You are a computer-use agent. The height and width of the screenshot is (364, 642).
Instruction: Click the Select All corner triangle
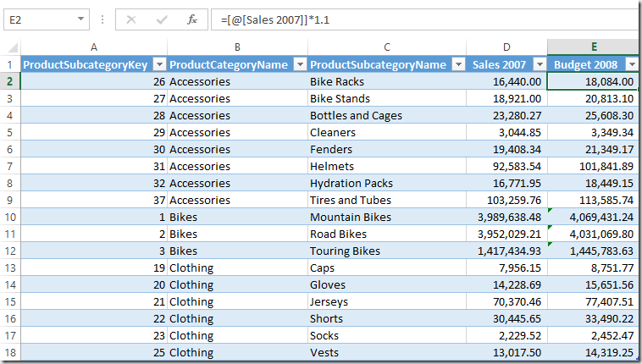click(13, 48)
